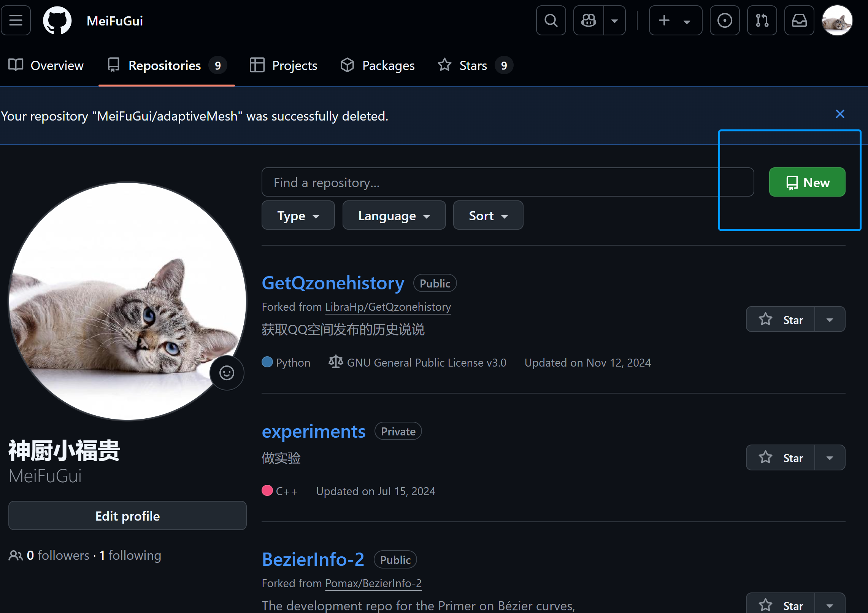Screen dimensions: 868x613
Task: Star the experiments repository
Action: pyautogui.click(x=781, y=458)
